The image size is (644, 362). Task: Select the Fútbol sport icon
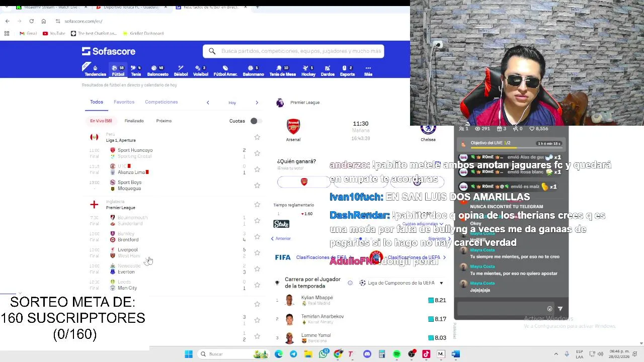coord(118,70)
